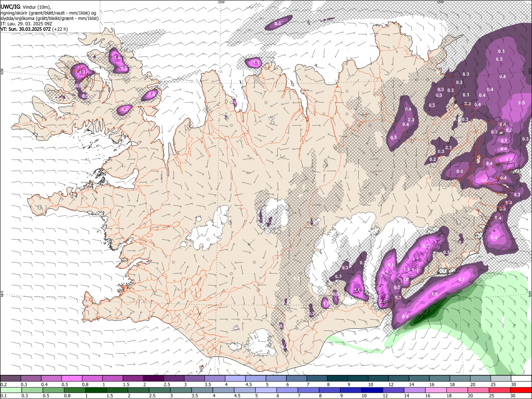Select the darkest purple swatch in upper legend
Viewport: 532px width, 399px height.
point(153,378)
